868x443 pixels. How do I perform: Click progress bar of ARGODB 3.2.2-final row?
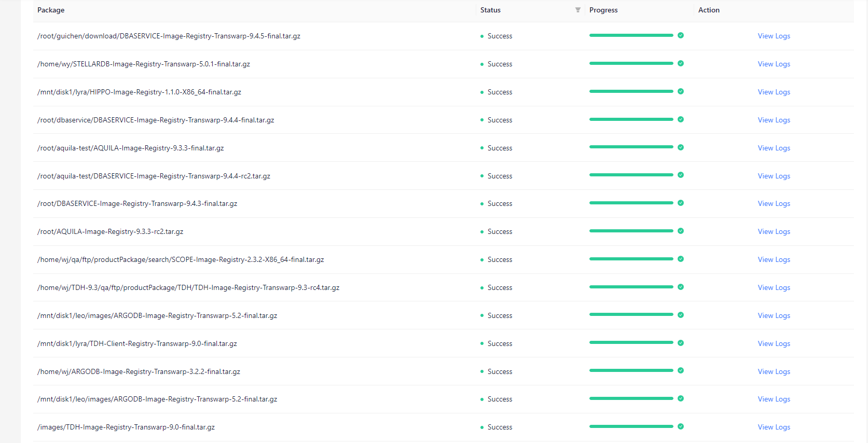[x=631, y=370]
